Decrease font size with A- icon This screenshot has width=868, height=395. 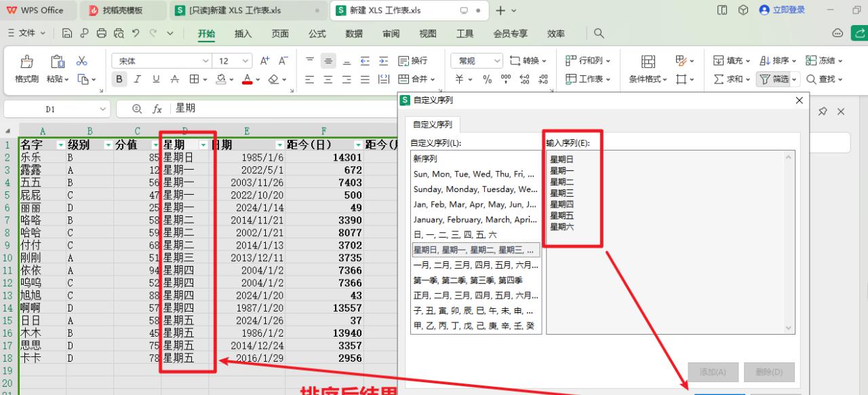pyautogui.click(x=283, y=61)
